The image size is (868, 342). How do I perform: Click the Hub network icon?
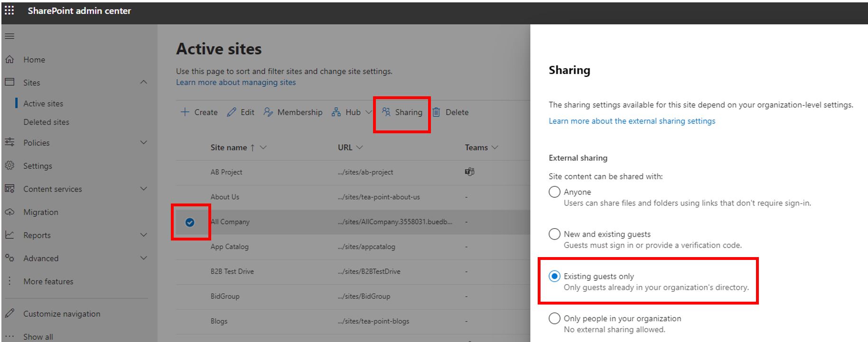pyautogui.click(x=336, y=112)
